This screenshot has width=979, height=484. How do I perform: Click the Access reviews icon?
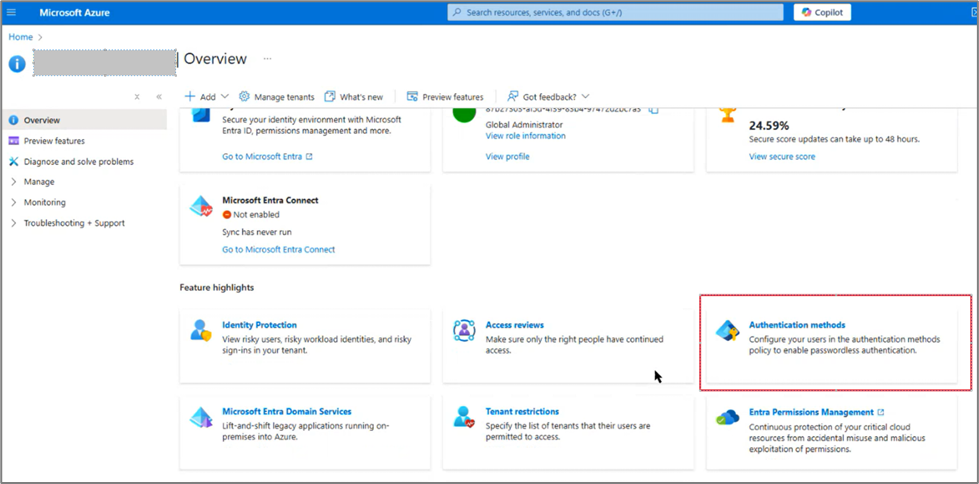tap(463, 331)
